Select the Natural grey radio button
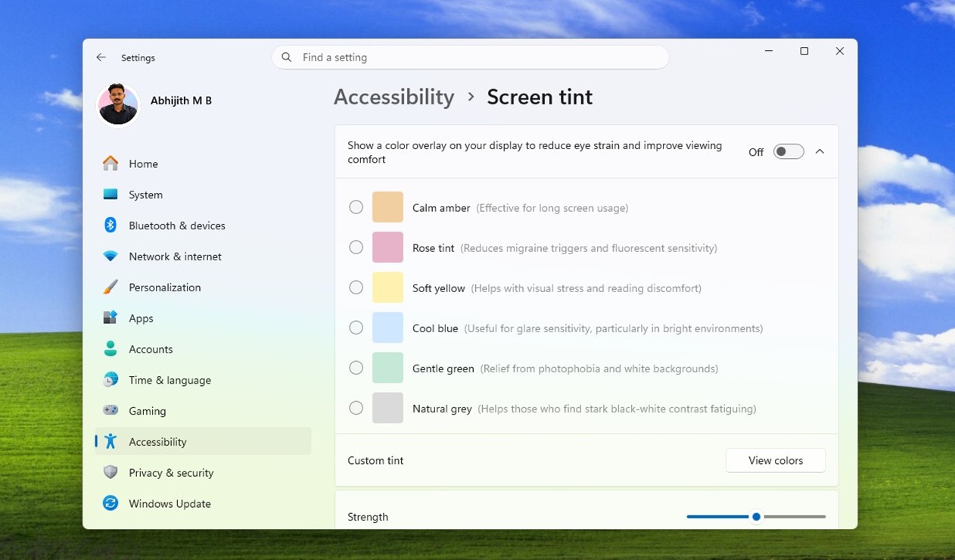 (x=356, y=407)
